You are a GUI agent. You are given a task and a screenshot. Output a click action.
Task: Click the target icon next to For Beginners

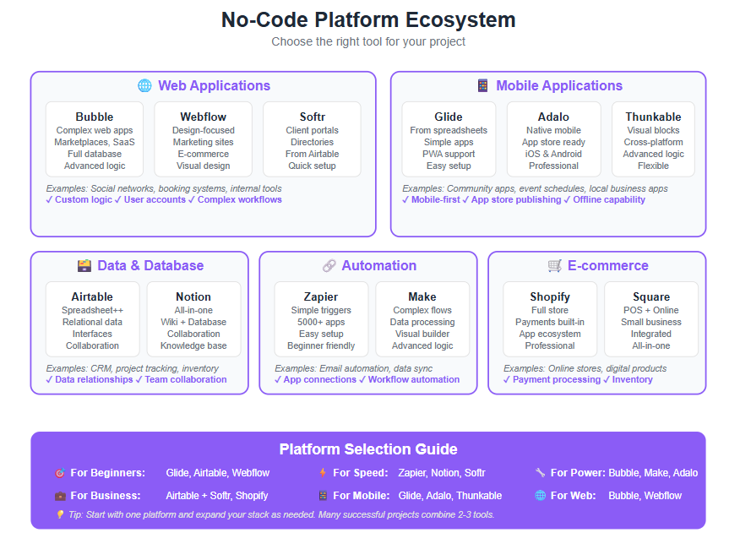point(60,473)
